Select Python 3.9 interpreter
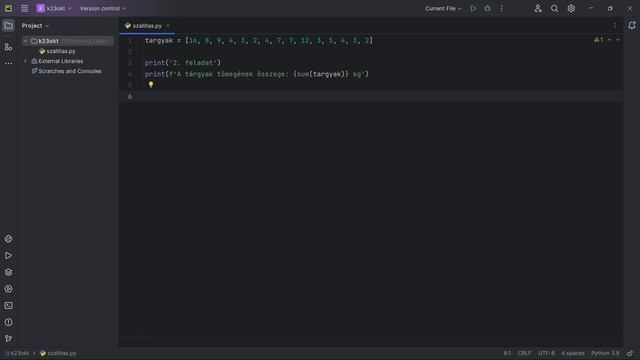This screenshot has width=640, height=360. pos(605,353)
